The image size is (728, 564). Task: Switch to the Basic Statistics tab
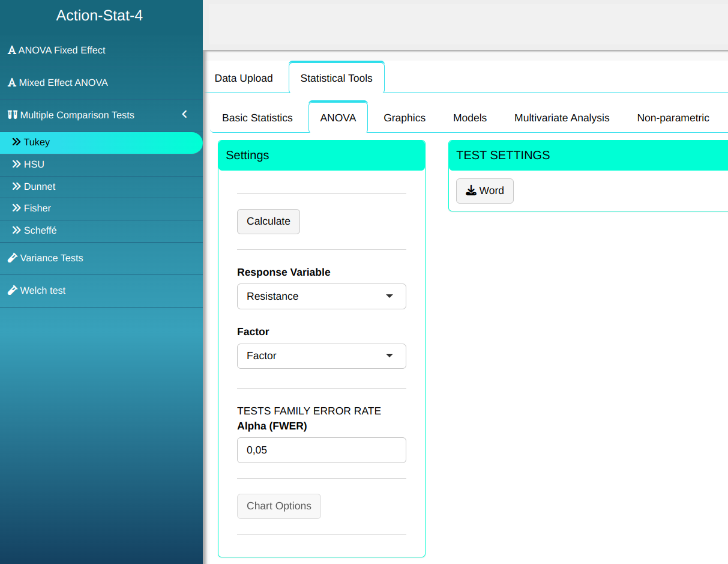(x=257, y=118)
